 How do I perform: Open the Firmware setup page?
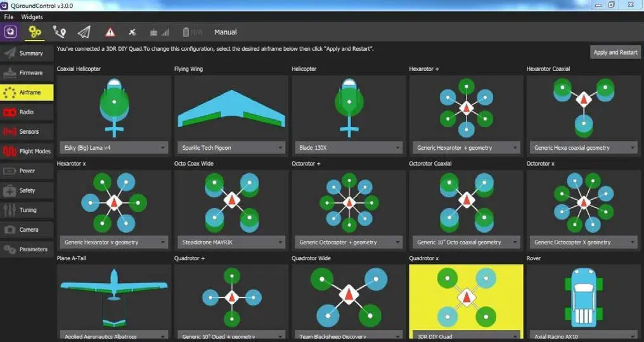point(27,73)
